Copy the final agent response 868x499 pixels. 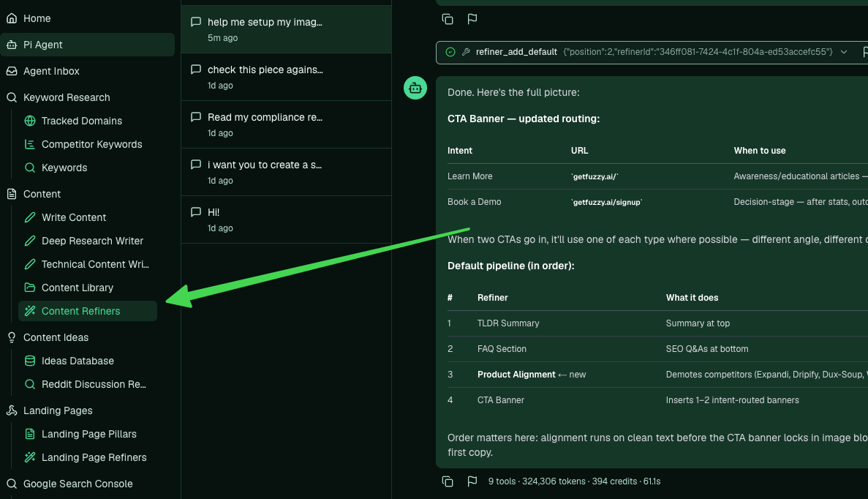448,481
